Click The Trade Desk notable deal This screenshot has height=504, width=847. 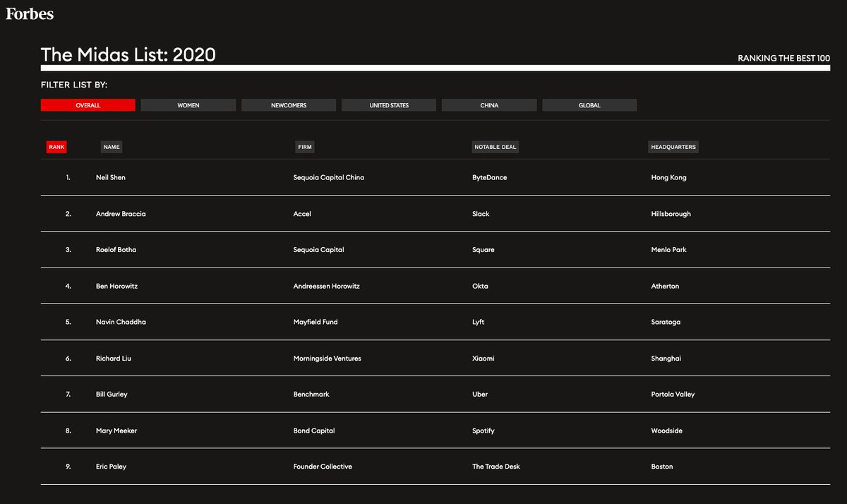click(x=496, y=467)
